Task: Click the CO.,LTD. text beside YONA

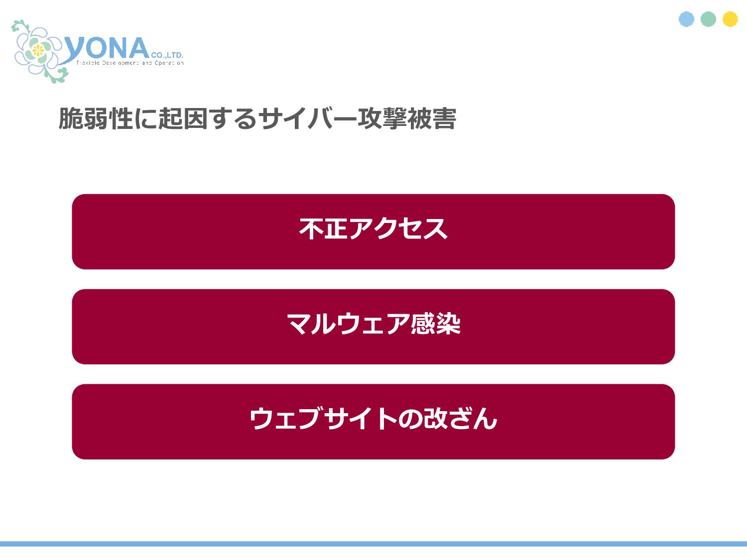Action: (167, 55)
